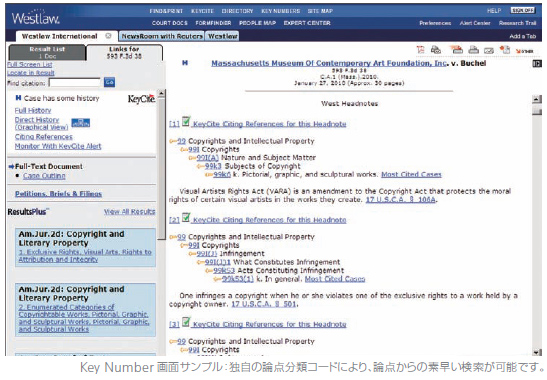
Task: Open the Case Outline link
Action: tap(44, 176)
